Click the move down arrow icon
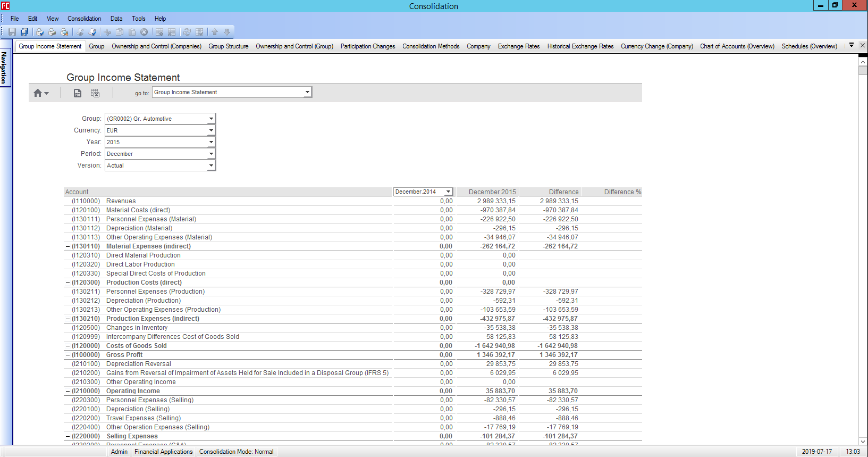This screenshot has height=457, width=868. click(x=227, y=32)
